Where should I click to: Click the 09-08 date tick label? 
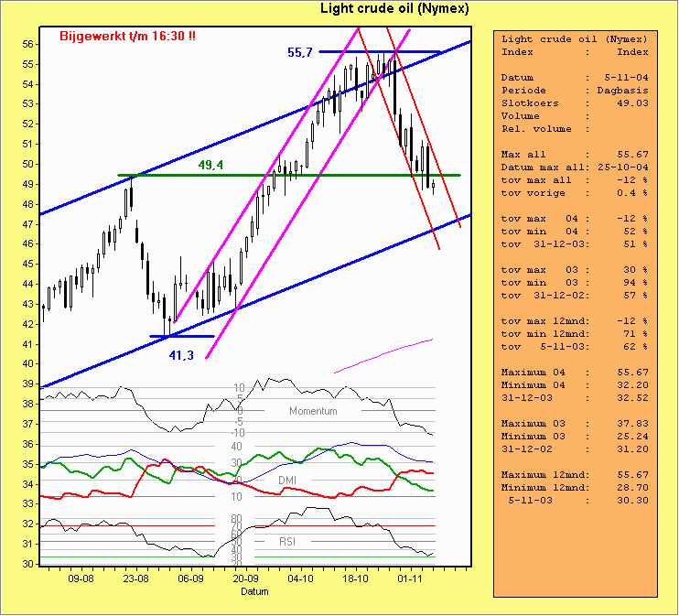click(81, 579)
